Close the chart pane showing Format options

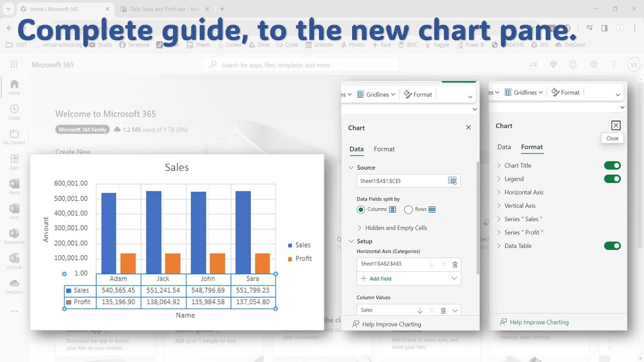click(616, 126)
